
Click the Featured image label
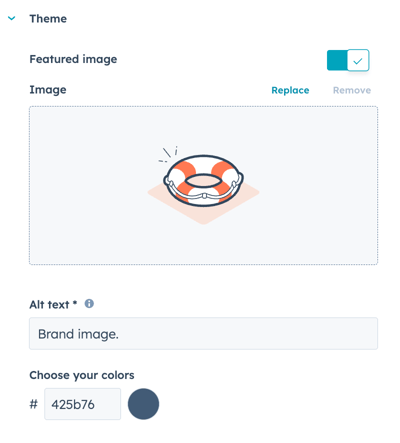pyautogui.click(x=73, y=59)
